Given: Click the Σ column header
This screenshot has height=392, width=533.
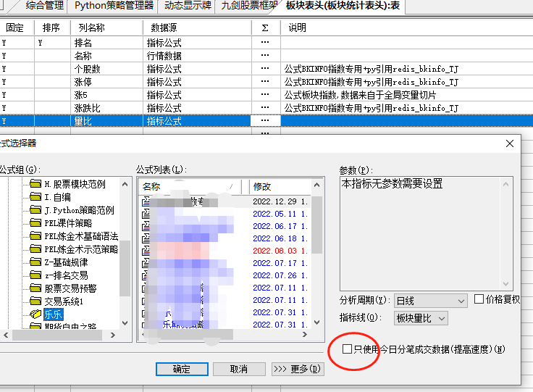Looking at the screenshot, I should coord(266,28).
